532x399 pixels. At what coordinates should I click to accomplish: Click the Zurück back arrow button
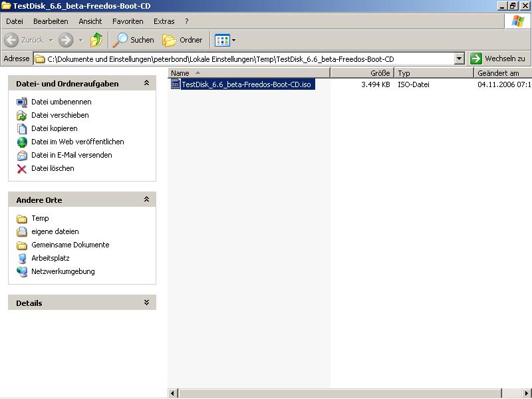point(11,40)
